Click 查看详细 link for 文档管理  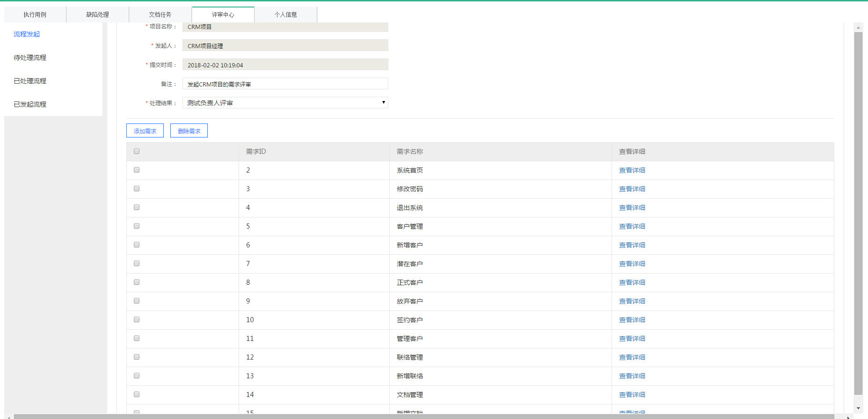point(632,395)
